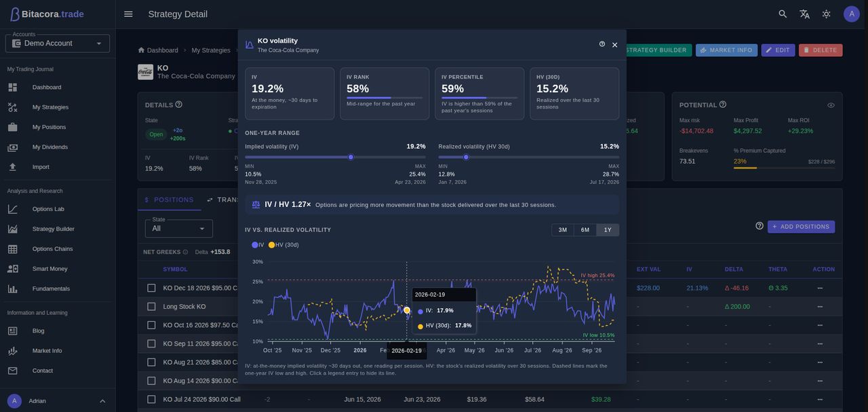Open the language translation icon
The width and height of the screenshot is (868, 412).
(804, 14)
